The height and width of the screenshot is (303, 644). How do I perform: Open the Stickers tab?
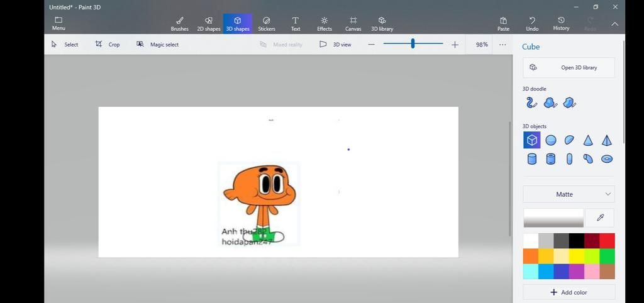point(267,24)
